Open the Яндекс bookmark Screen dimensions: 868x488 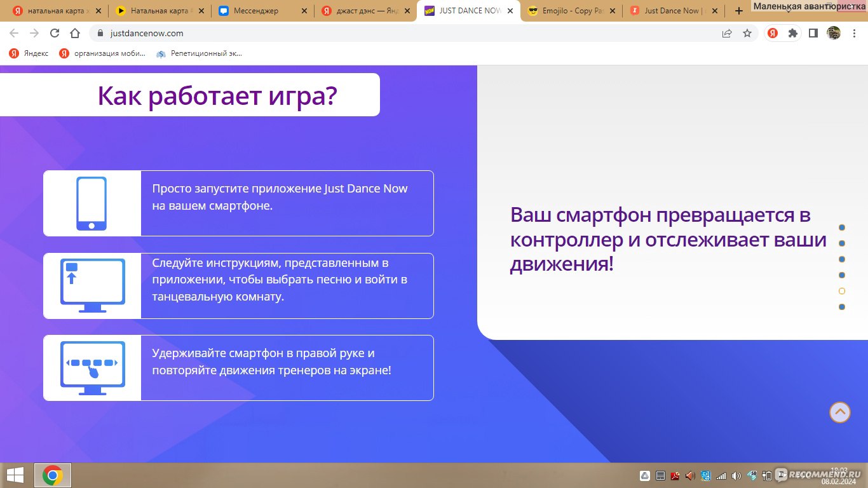pos(29,53)
